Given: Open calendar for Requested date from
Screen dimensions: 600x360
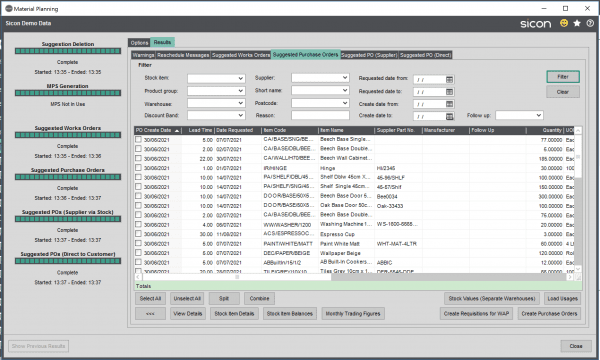Looking at the screenshot, I should coord(450,80).
